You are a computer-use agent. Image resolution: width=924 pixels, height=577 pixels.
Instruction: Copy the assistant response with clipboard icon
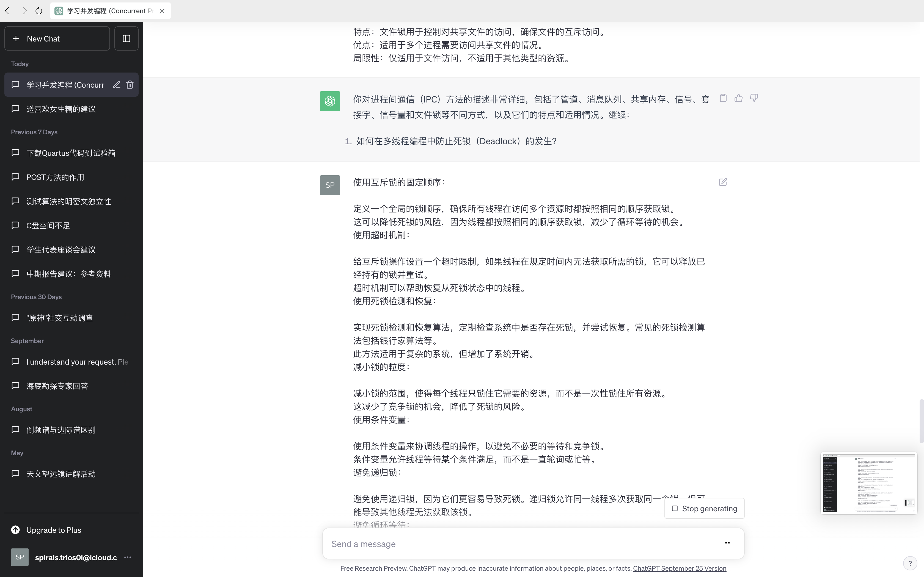pos(723,98)
